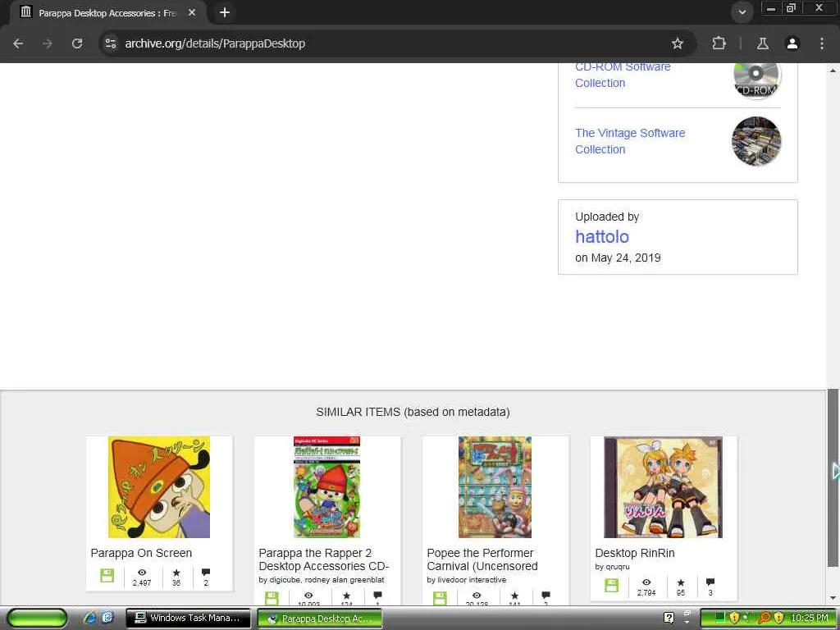Click the taskbar help question icon
This screenshot has width=840, height=630.
(x=669, y=619)
